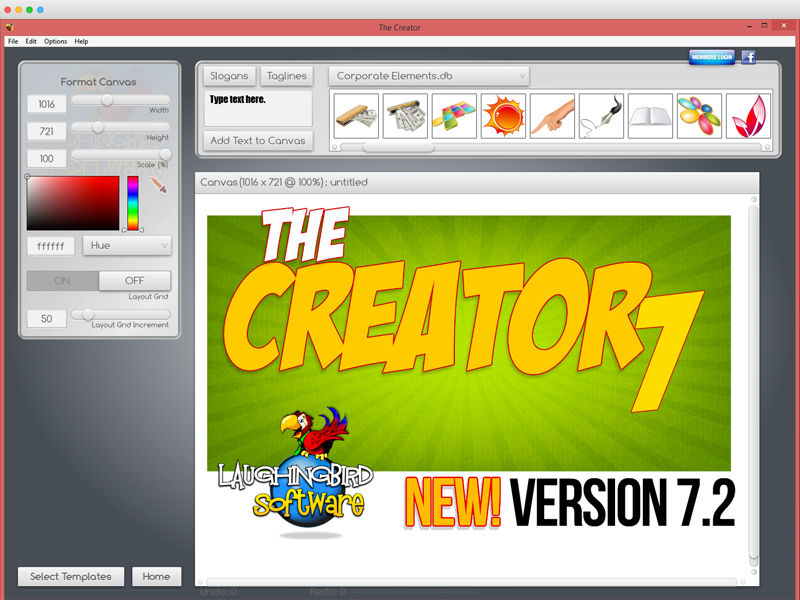Open the Edit menu
This screenshot has width=800, height=600.
point(31,41)
